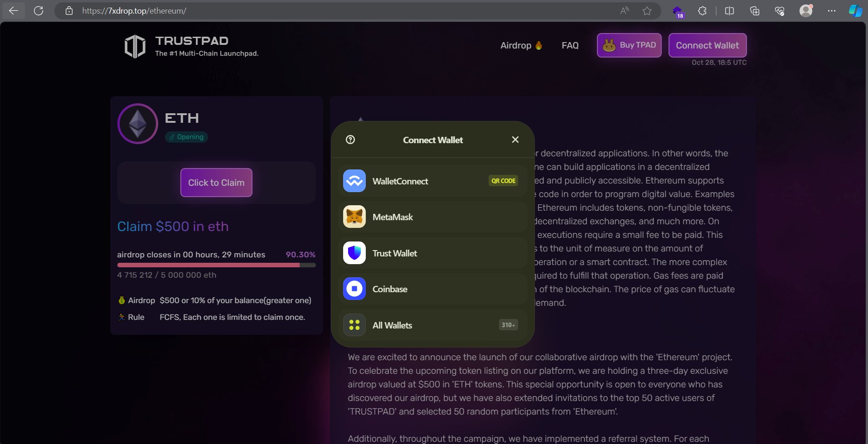Click the Buy TPAD button label
The image size is (868, 444).
point(638,45)
